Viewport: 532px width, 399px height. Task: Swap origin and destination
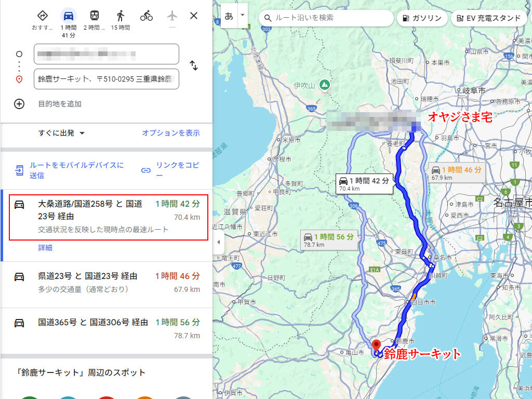pos(194,65)
